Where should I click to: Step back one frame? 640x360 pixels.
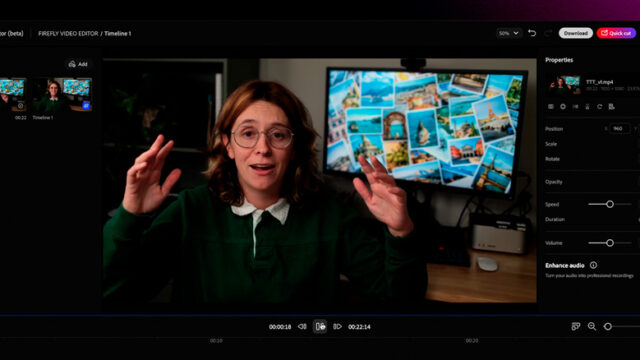(302, 327)
